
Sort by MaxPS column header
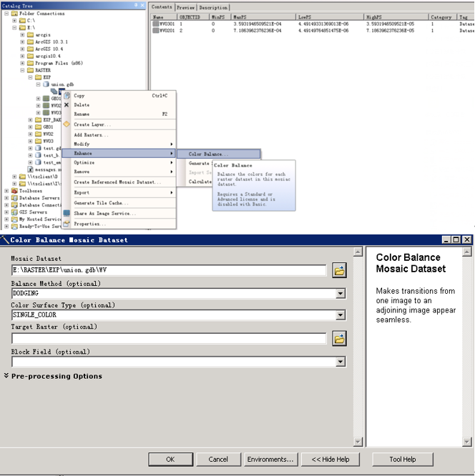(x=263, y=17)
